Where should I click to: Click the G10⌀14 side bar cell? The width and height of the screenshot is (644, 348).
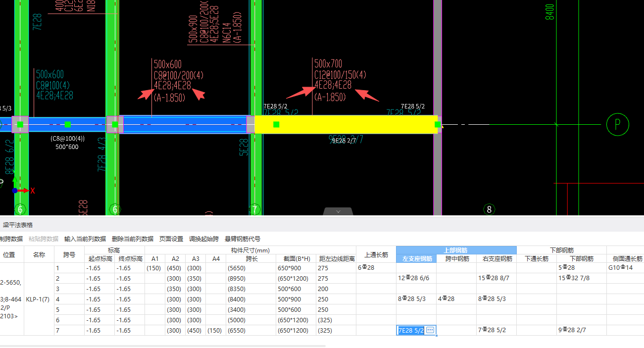click(626, 268)
